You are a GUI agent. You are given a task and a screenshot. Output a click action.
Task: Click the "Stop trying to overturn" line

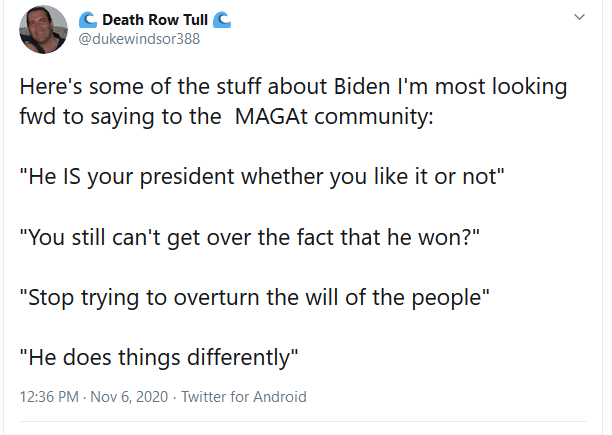(x=255, y=300)
